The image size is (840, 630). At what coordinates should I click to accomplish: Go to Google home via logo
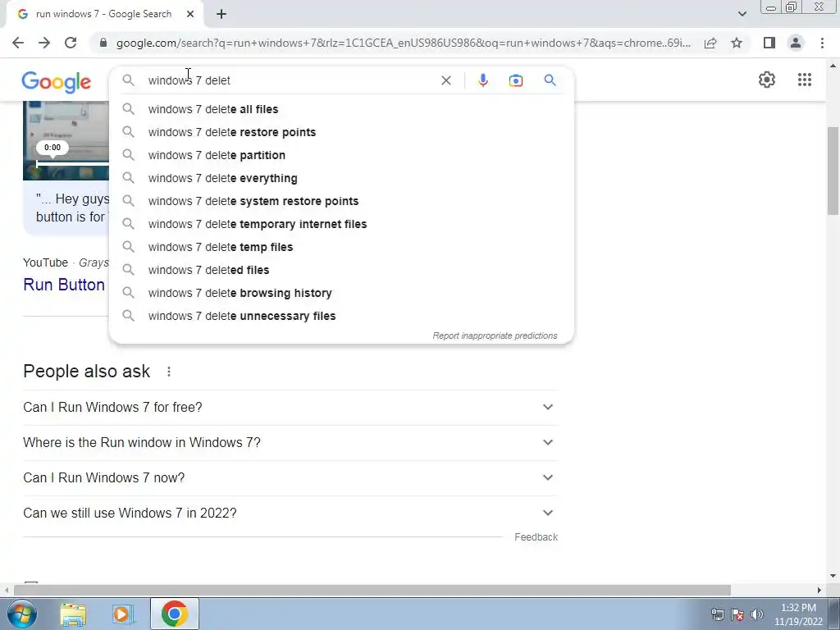(x=57, y=82)
